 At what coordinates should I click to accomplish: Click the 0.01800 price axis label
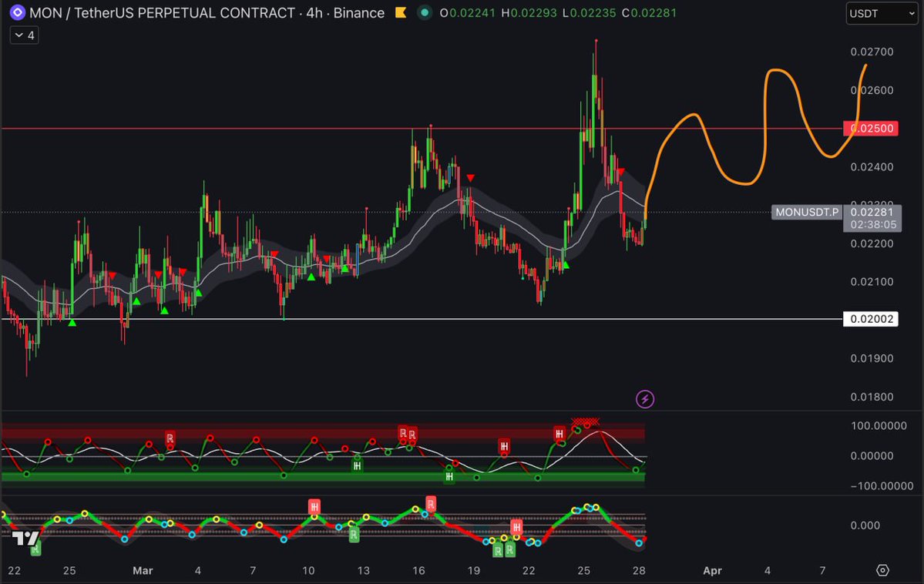872,397
